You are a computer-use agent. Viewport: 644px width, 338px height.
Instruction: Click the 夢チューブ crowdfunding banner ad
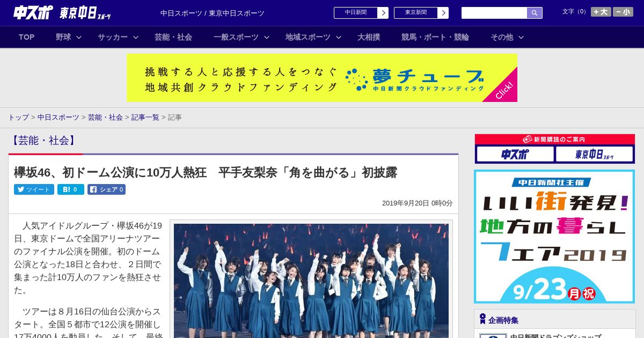pos(322,78)
